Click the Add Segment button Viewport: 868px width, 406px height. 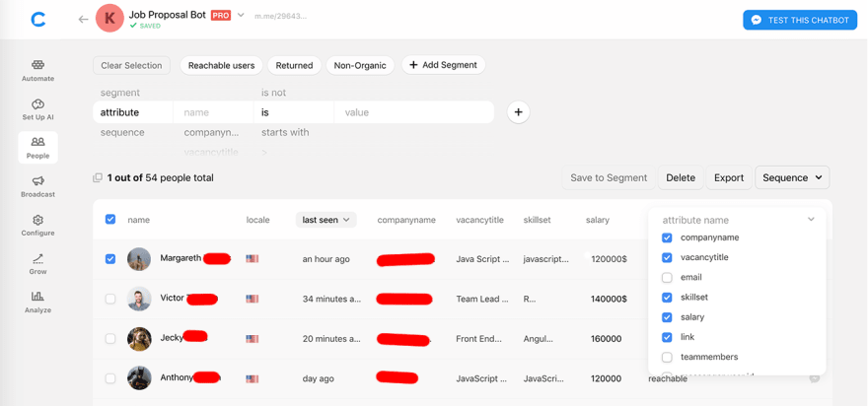click(x=443, y=65)
